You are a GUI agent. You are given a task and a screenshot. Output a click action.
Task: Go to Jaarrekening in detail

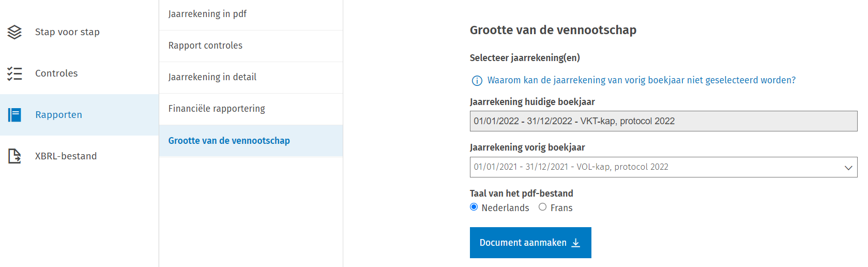pyautogui.click(x=212, y=77)
